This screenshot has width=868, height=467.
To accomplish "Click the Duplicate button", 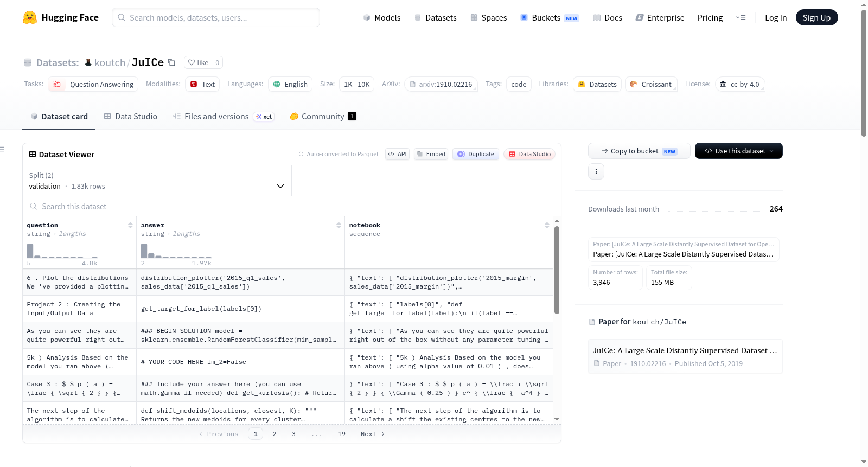I will coord(475,154).
